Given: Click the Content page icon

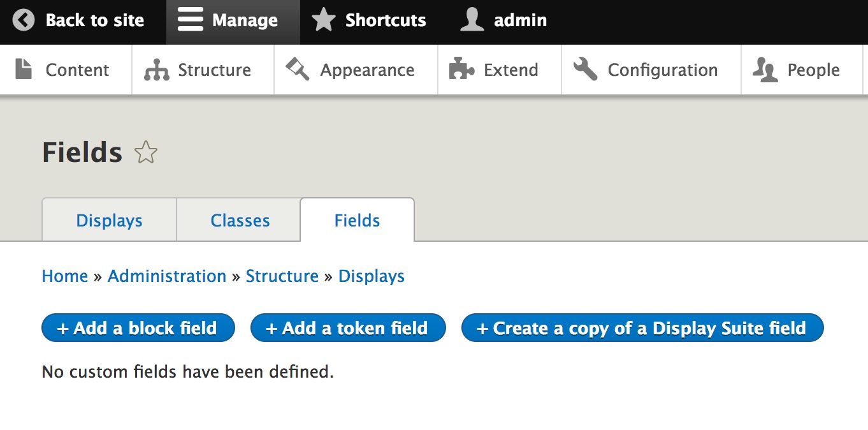Looking at the screenshot, I should (x=24, y=69).
